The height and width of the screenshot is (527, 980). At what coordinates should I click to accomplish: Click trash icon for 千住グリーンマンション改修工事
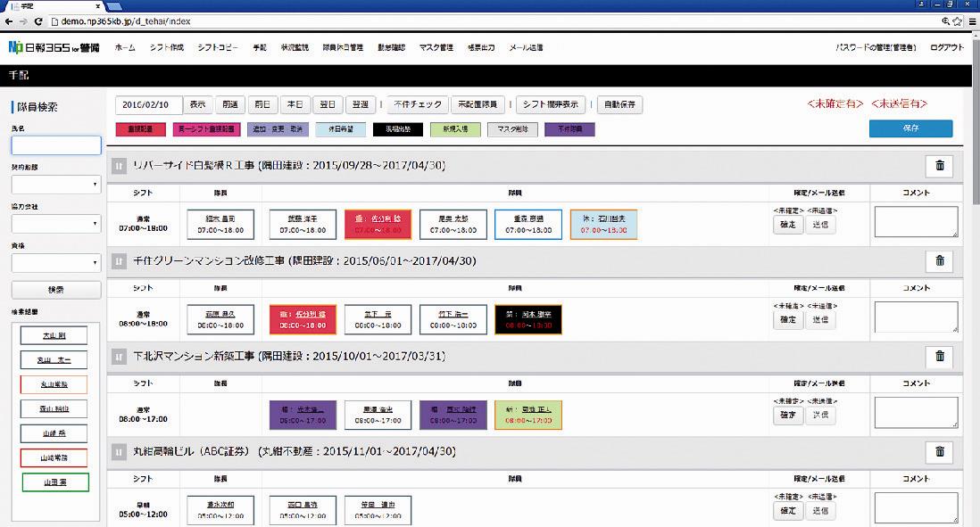pos(939,260)
